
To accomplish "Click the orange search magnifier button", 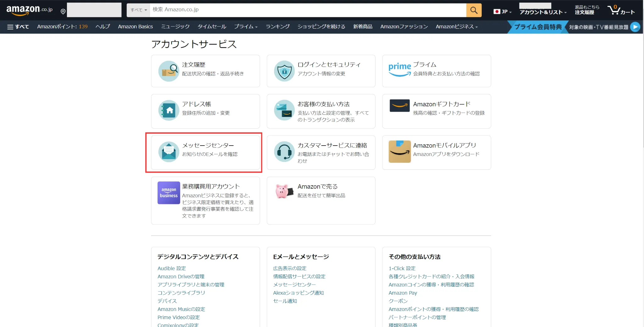I will (474, 10).
